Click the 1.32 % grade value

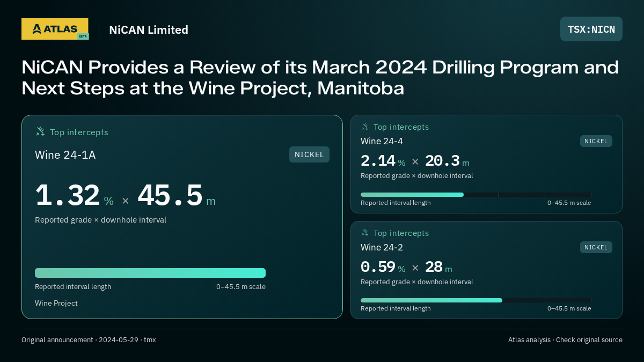click(x=75, y=196)
